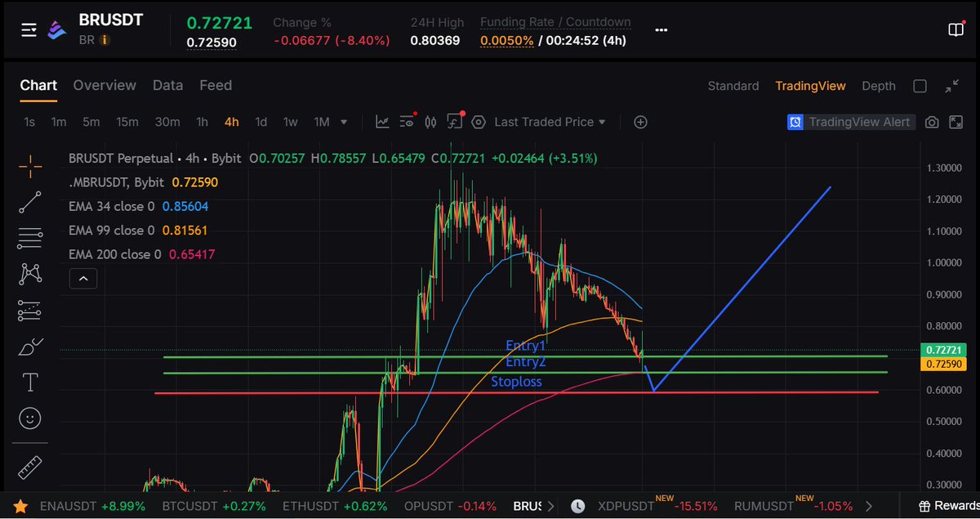
Task: Click the Funding Rate / Countdown label
Action: 555,22
